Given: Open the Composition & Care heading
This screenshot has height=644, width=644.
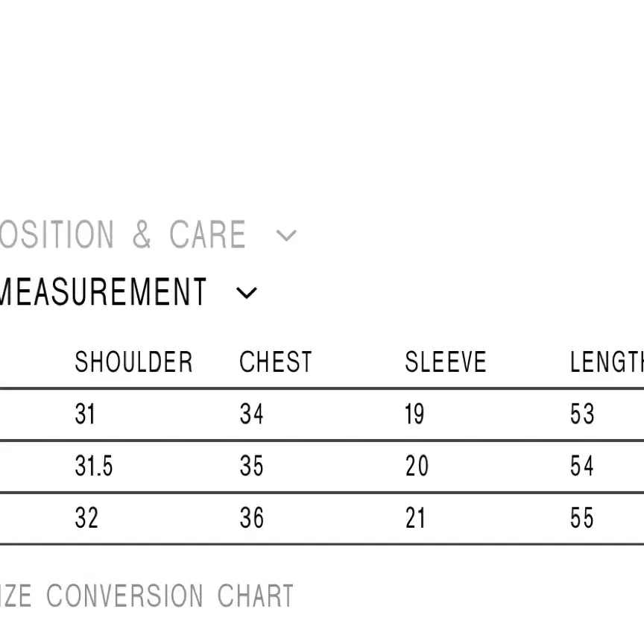Looking at the screenshot, I should point(123,235).
